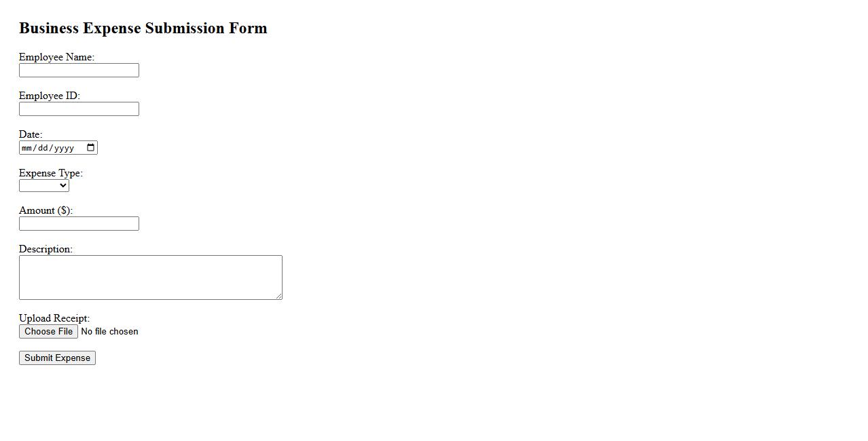Click the Date label
This screenshot has height=441, width=868.
pyautogui.click(x=30, y=135)
